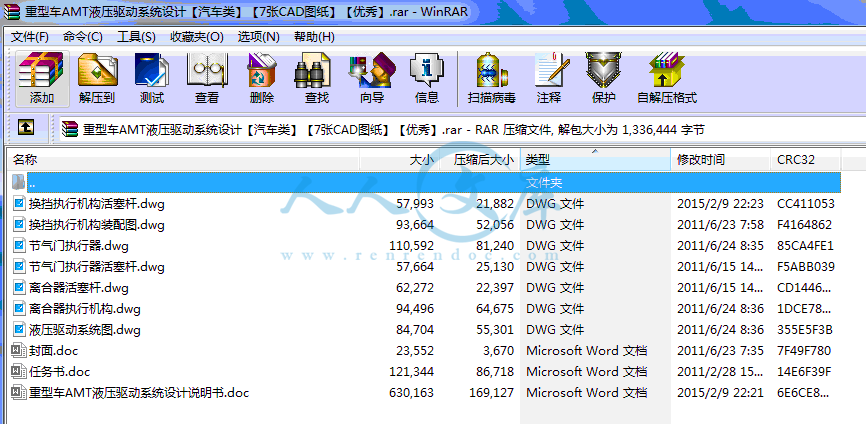Open the Favorites (收藏夹) menu
Viewport: 866px width, 424px height.
click(x=197, y=37)
